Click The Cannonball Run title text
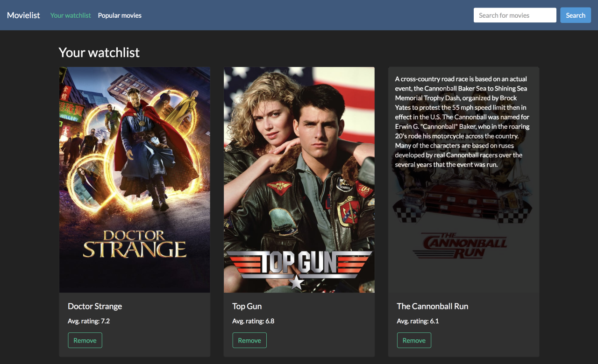 pyautogui.click(x=433, y=306)
